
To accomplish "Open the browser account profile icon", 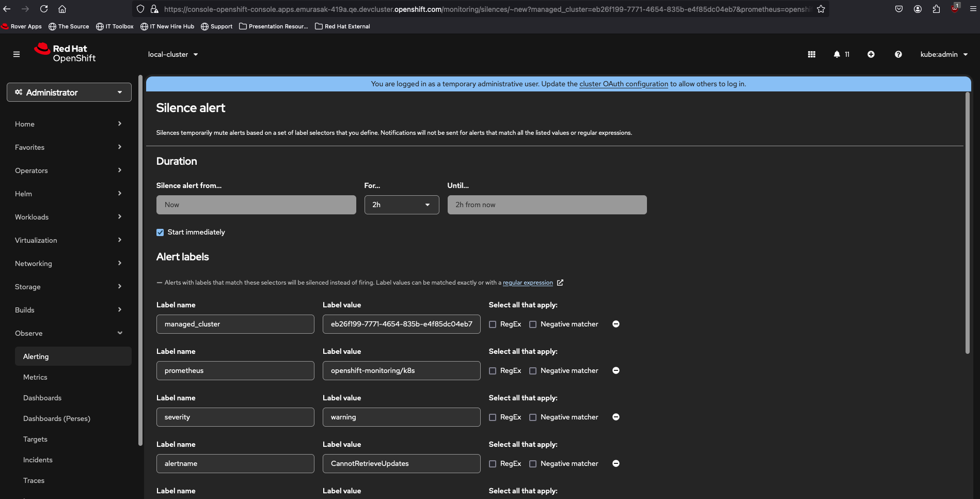I will pos(918,9).
